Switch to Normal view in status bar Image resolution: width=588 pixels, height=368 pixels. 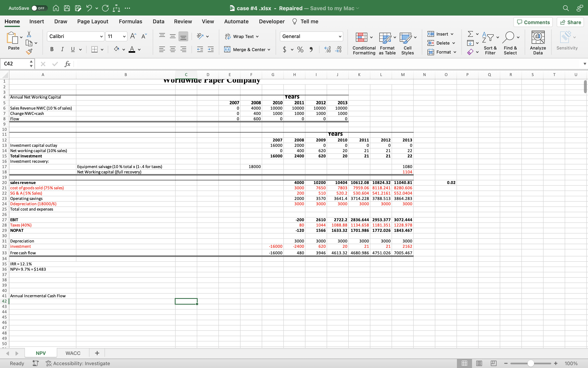(464, 363)
